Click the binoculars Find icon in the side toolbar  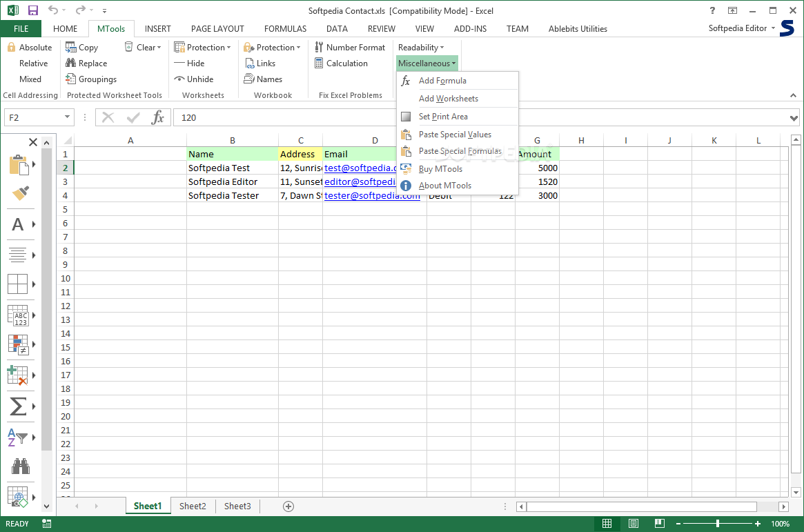(21, 466)
